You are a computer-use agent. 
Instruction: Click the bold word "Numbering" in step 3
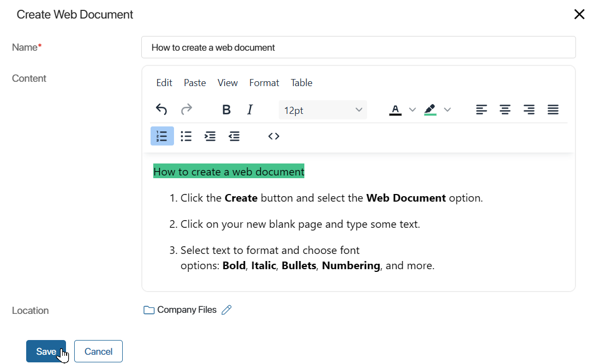tap(351, 266)
